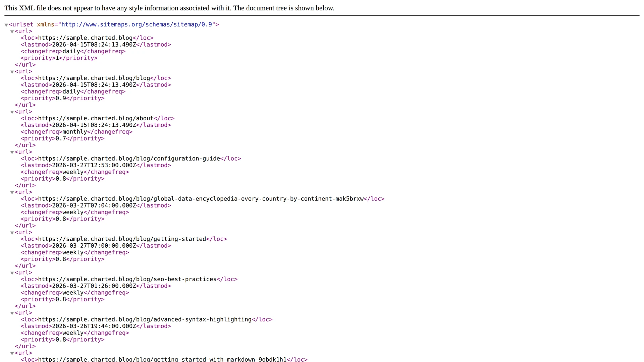The image size is (644, 362).
Task: Click the loc text ending seo-best-practices
Action: (127, 279)
